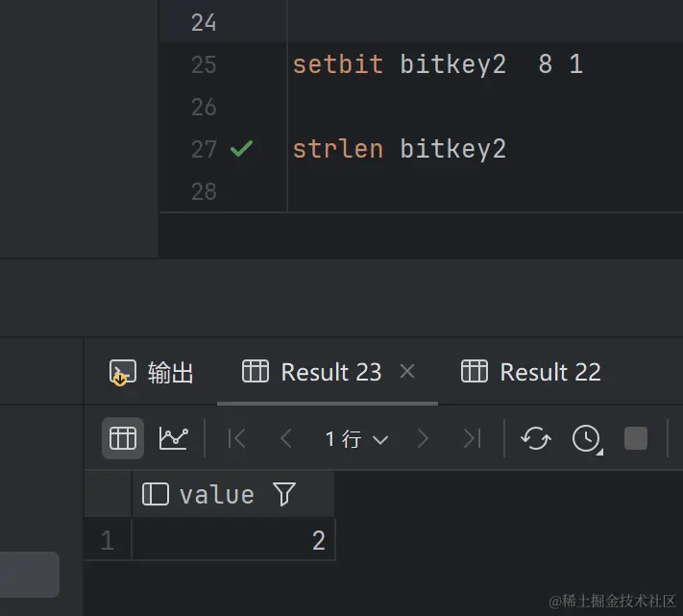Switch to the Result 22 tab

(531, 372)
